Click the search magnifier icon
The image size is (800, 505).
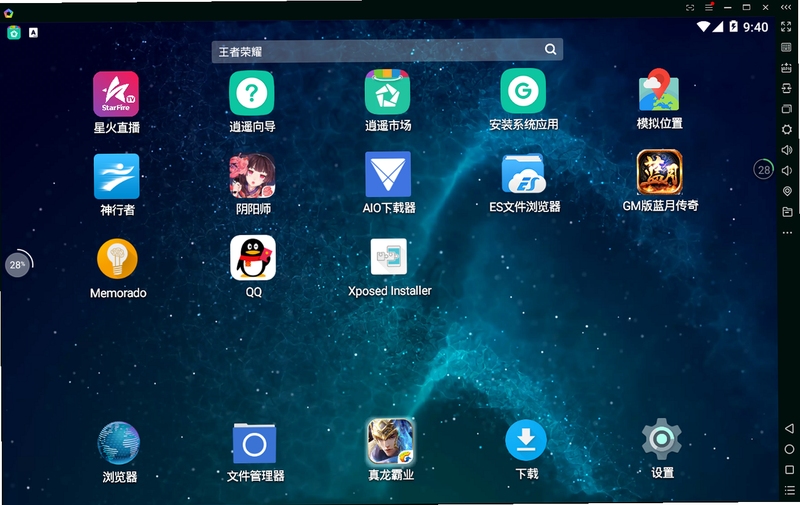[551, 49]
